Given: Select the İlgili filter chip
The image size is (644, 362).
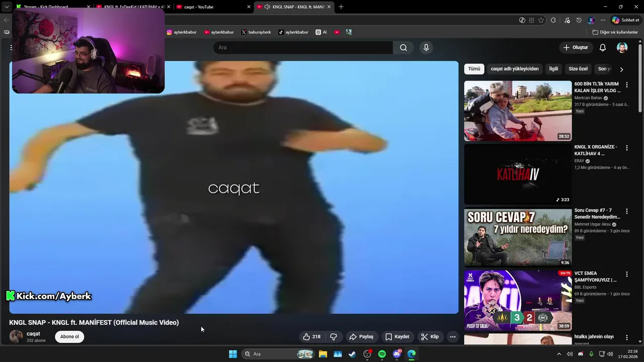Looking at the screenshot, I should [x=553, y=69].
